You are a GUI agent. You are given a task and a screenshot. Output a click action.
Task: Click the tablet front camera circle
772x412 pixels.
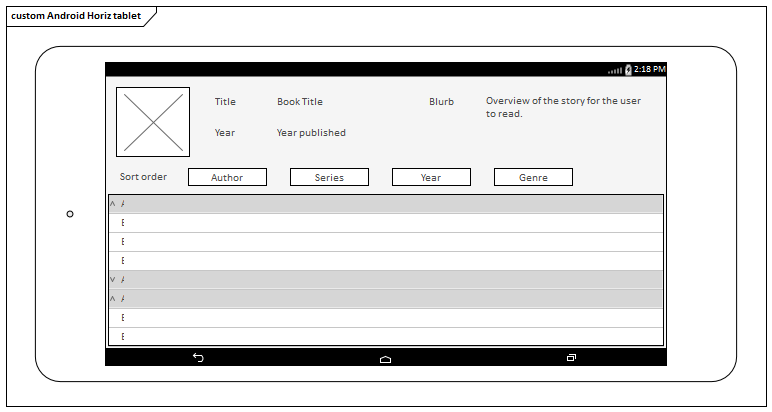(70, 214)
